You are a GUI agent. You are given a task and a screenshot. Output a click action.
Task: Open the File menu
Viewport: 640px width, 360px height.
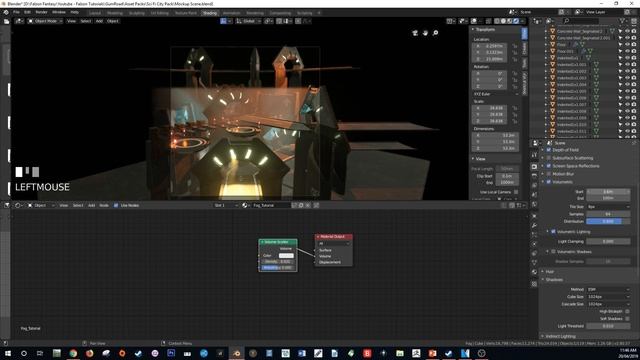pyautogui.click(x=16, y=12)
